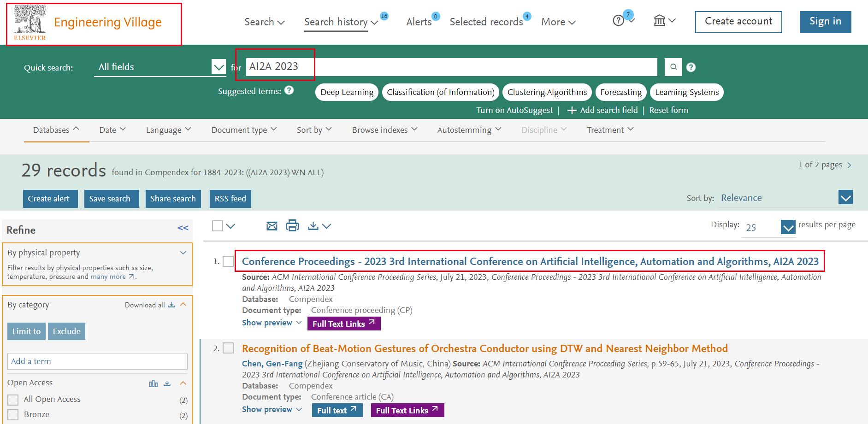Open the Language filter tab
868x424 pixels.
[x=169, y=130]
